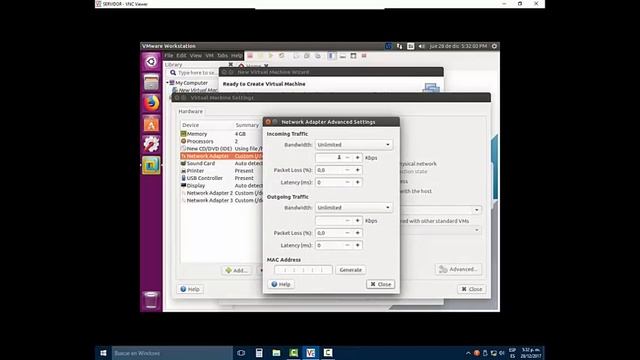Click the keyboard layout indicator in top panel
The width and height of the screenshot is (640, 360).
[x=411, y=46]
